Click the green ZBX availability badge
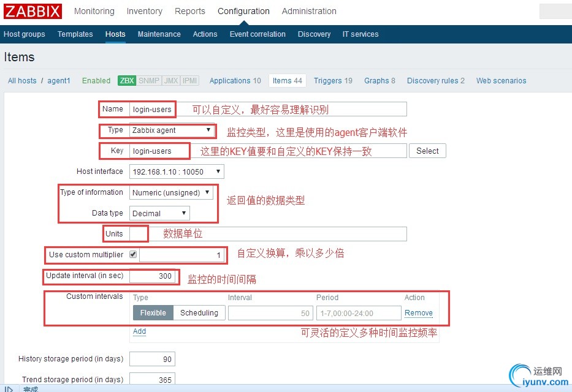The image size is (572, 392). [x=127, y=80]
